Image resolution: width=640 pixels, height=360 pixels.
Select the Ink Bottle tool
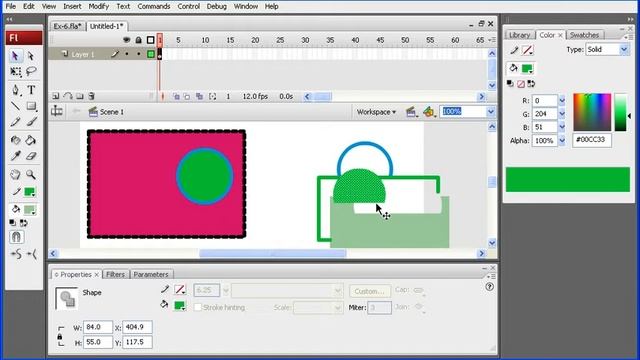tap(16, 140)
